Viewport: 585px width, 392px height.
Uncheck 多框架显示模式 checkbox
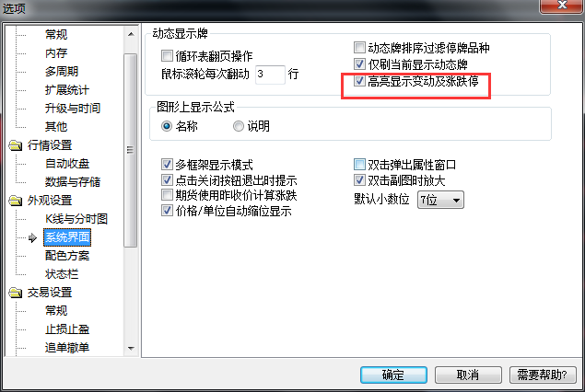coord(167,165)
